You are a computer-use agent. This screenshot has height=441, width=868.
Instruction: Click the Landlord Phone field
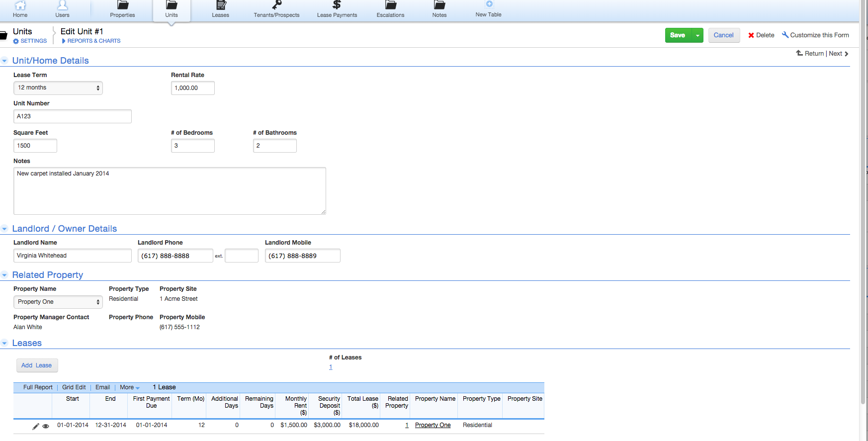click(x=175, y=256)
